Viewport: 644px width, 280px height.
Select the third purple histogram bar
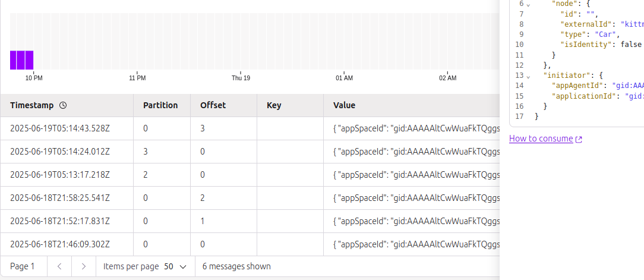click(x=29, y=60)
